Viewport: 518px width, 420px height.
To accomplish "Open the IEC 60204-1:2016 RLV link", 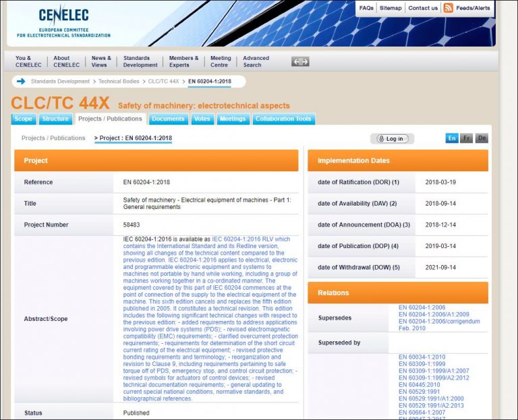I will [251, 239].
